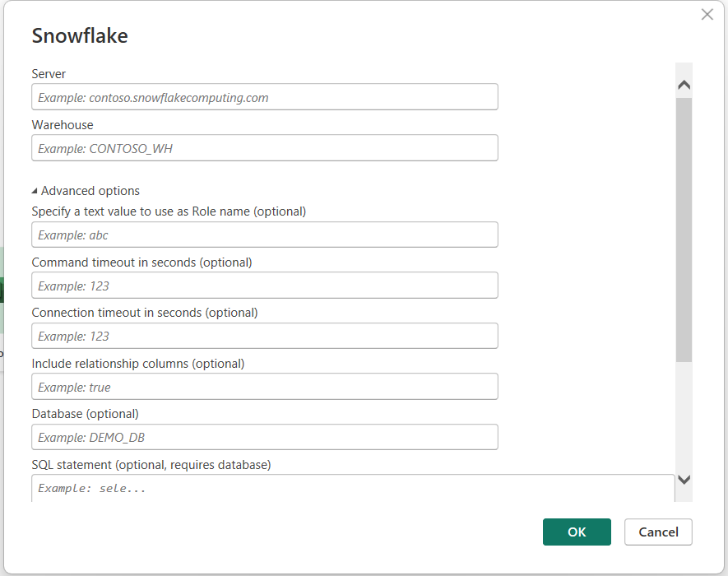Click the 'Database (optional)' label
The image size is (728, 576).
click(85, 414)
